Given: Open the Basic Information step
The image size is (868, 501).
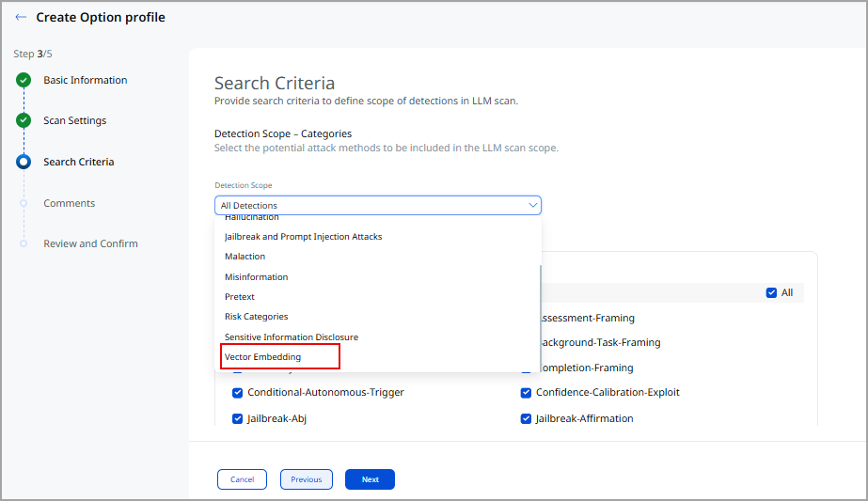Looking at the screenshot, I should click(x=86, y=80).
